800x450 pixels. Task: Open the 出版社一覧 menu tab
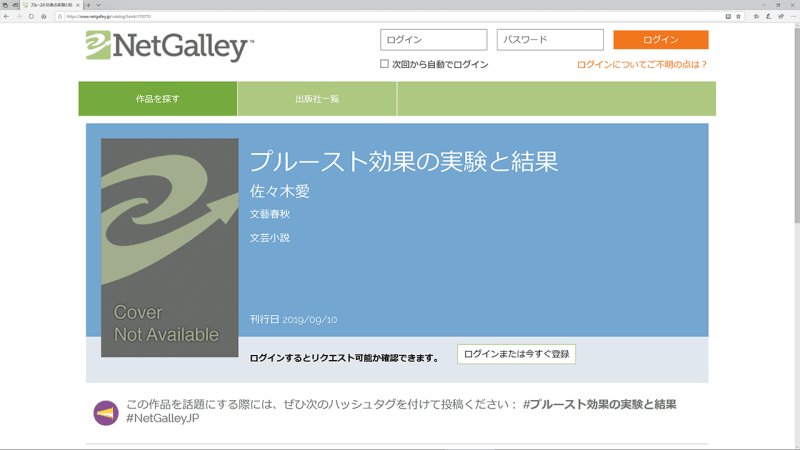coord(317,98)
